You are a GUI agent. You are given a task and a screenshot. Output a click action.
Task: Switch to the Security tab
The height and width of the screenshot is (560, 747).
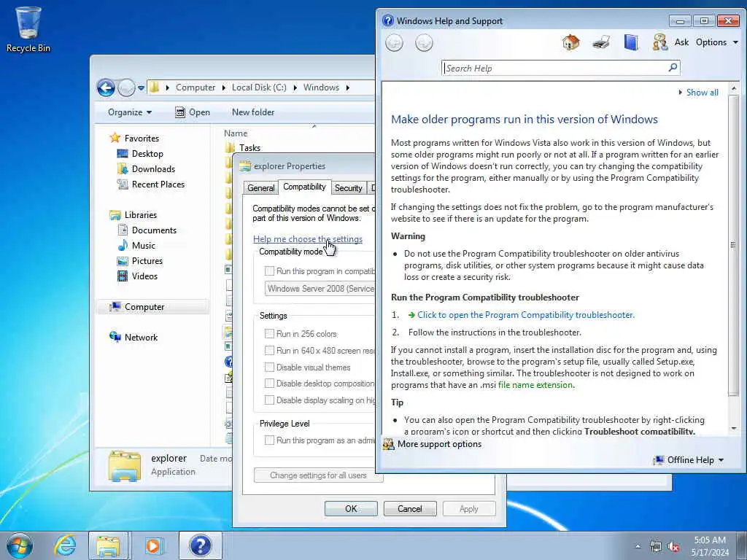click(x=348, y=188)
